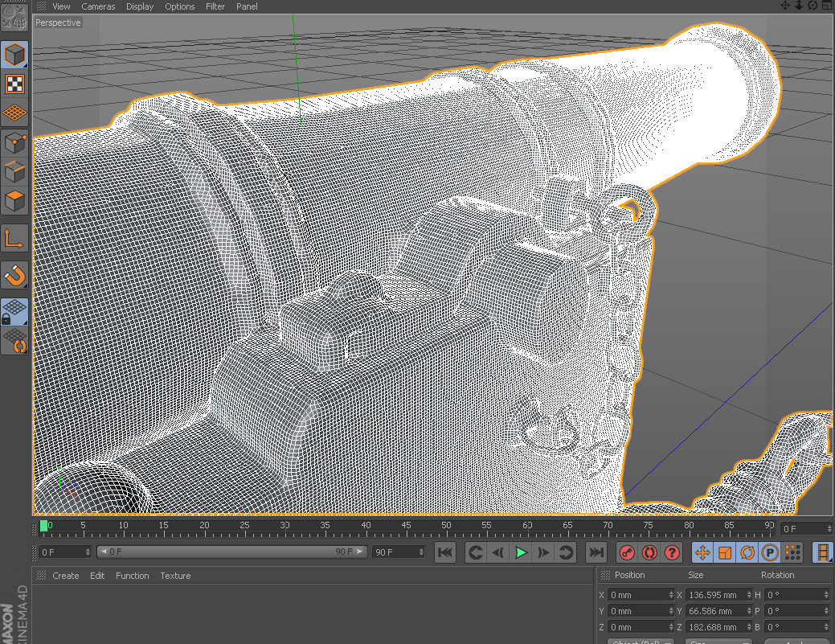Activate Polygons mode in left toolbar
Screen dimensions: 835x644
point(15,199)
